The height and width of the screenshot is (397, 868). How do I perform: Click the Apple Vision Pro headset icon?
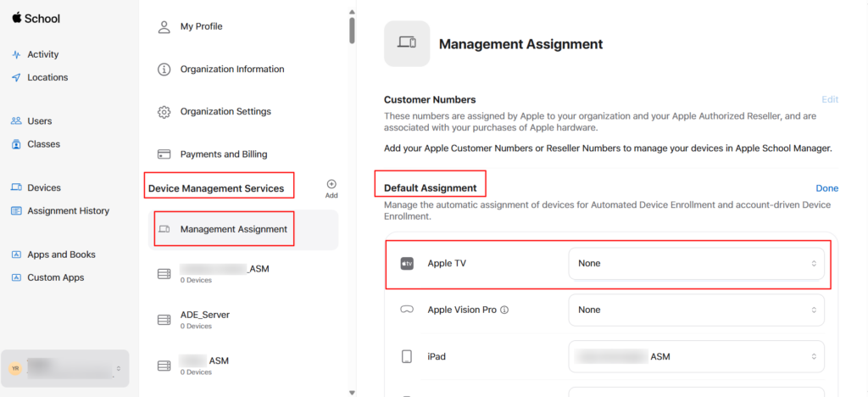coord(407,310)
